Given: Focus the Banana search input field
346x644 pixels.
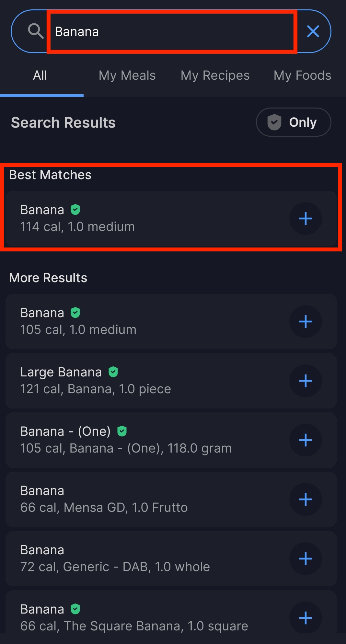Looking at the screenshot, I should (172, 31).
